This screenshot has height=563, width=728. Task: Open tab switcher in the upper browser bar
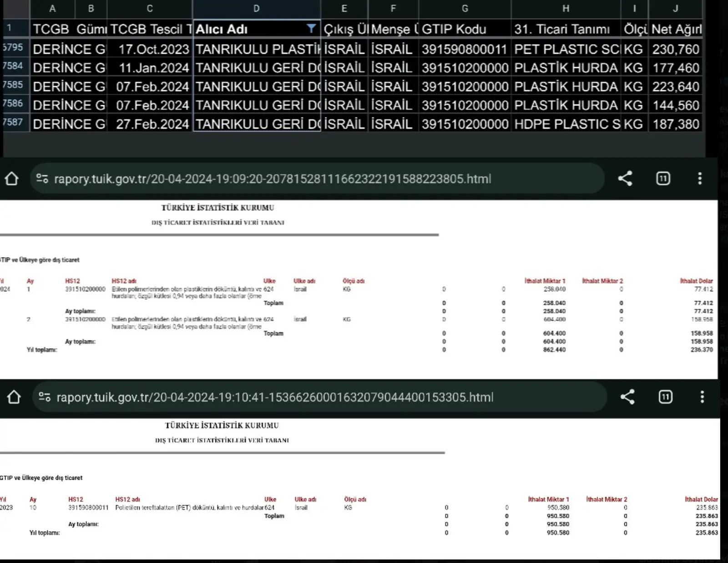[663, 178]
